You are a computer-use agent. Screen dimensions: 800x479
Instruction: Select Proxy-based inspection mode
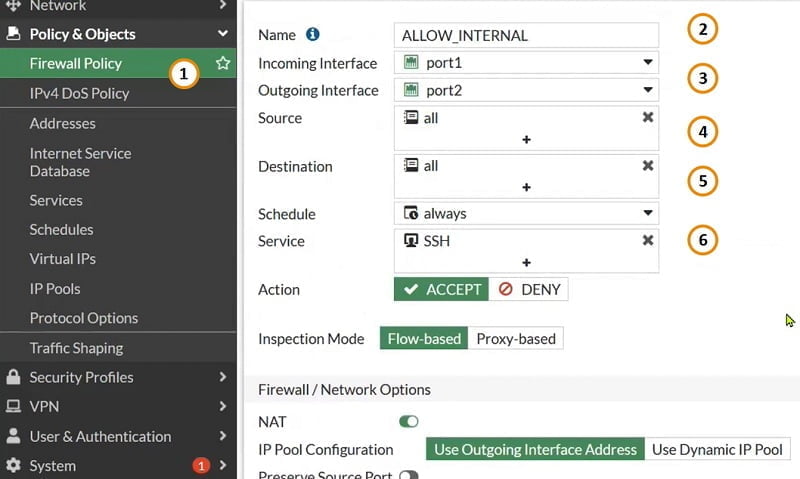(x=516, y=339)
